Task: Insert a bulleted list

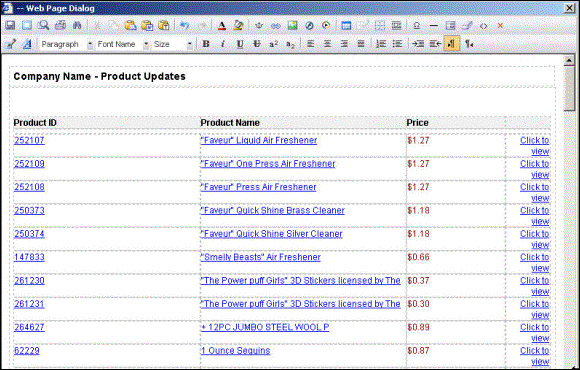Action: coord(397,44)
